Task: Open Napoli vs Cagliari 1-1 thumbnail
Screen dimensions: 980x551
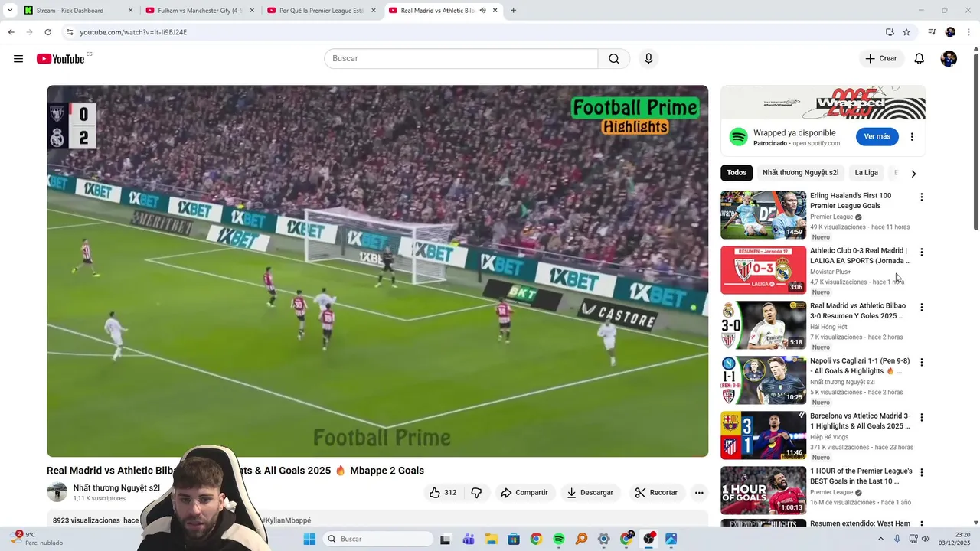Action: click(763, 380)
